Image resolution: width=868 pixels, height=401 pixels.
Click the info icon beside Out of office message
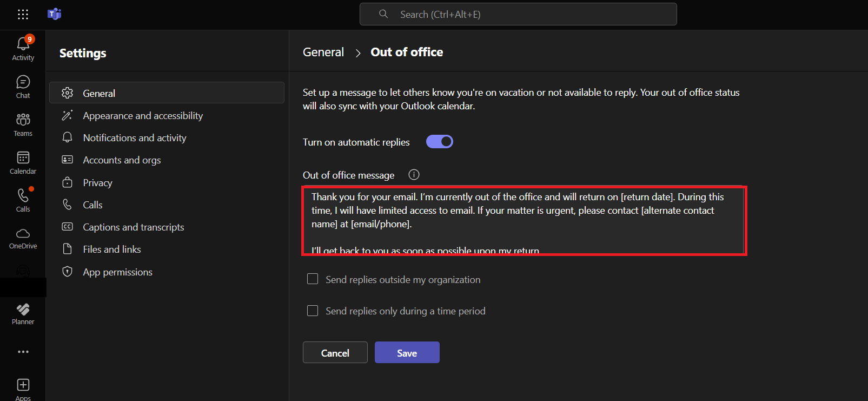(414, 175)
